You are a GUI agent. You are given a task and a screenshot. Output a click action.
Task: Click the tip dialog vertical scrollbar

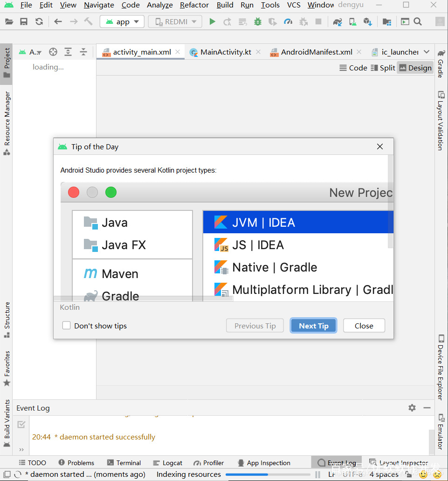coord(390,202)
